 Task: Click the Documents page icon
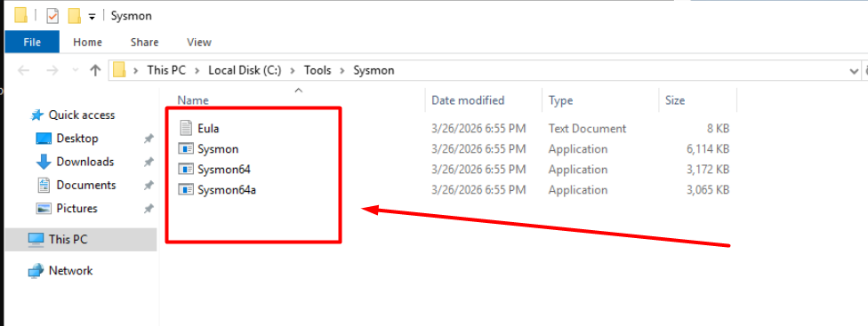44,185
